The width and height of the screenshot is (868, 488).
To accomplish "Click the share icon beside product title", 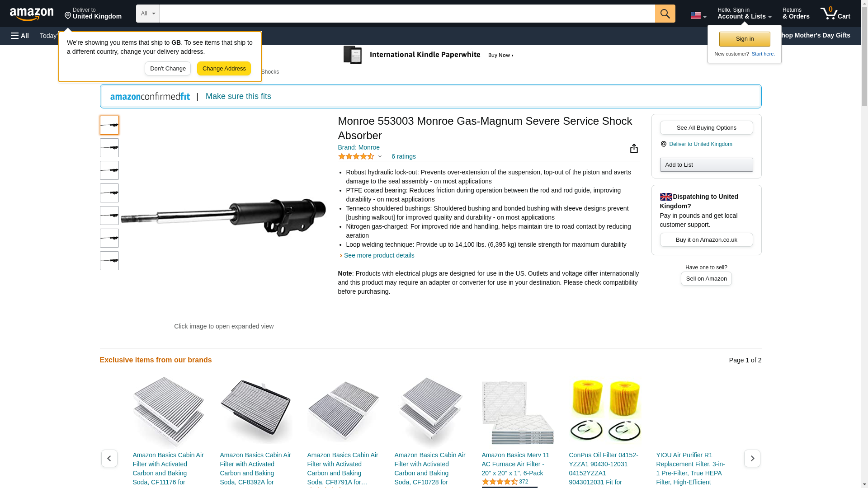I will pyautogui.click(x=634, y=148).
